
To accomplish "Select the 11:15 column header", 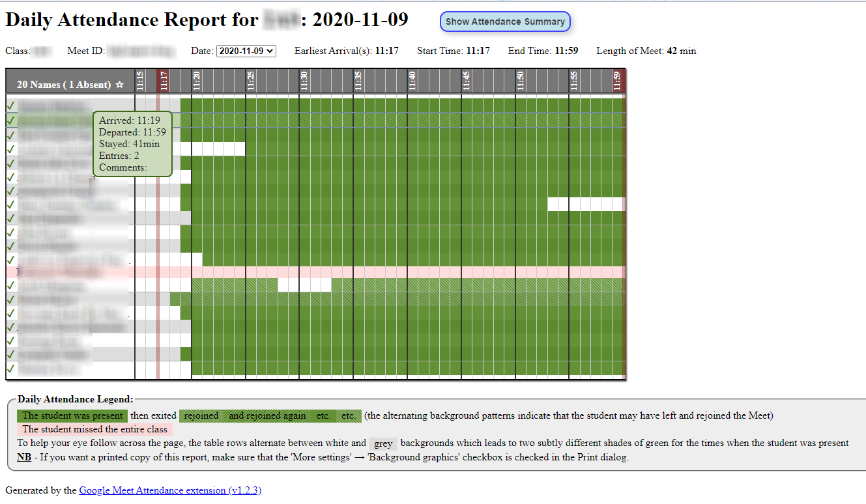I will click(x=140, y=81).
